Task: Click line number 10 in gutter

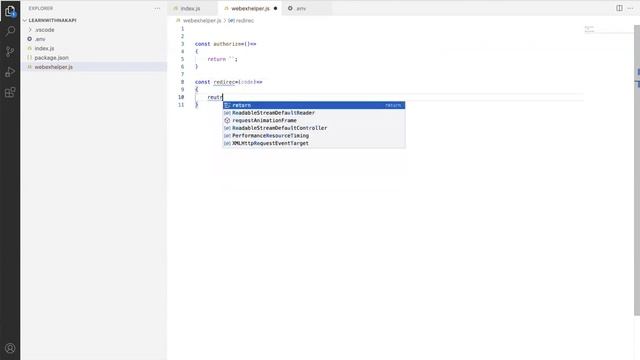Action: 181,97
